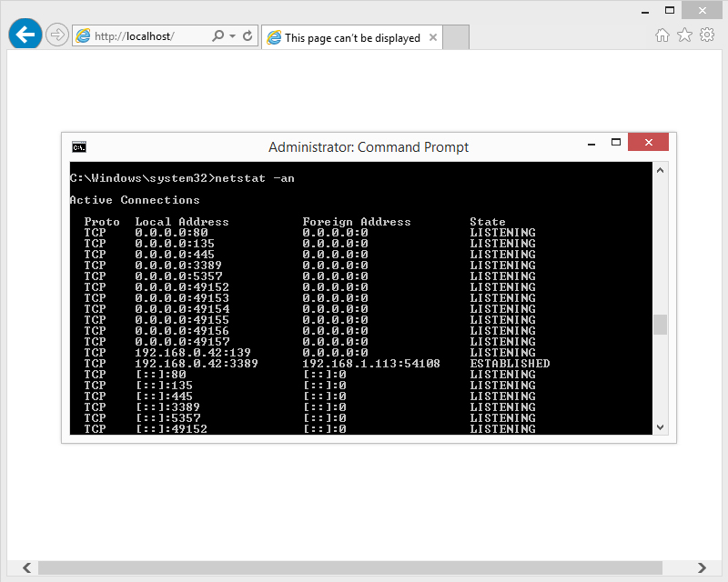
Task: Click local address 0.0.0.0:49154
Action: point(182,309)
